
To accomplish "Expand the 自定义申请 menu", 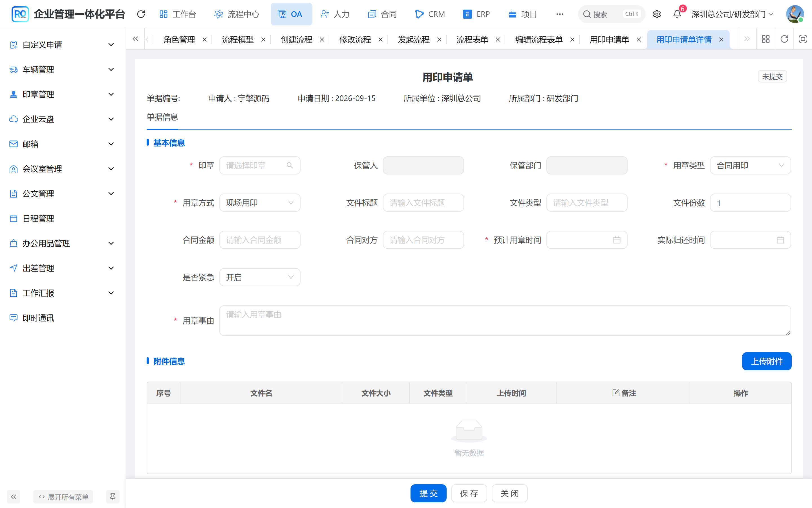I will click(63, 45).
